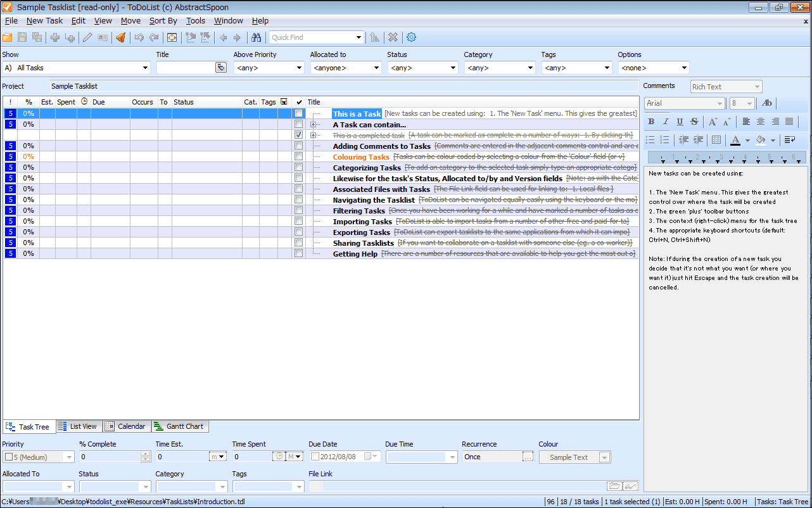Expand the 'A Task can contain...' tree node
The height and width of the screenshot is (508, 812).
tap(314, 124)
